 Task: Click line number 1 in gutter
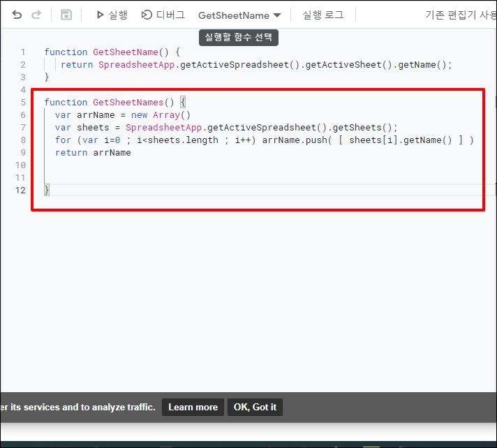pos(23,52)
